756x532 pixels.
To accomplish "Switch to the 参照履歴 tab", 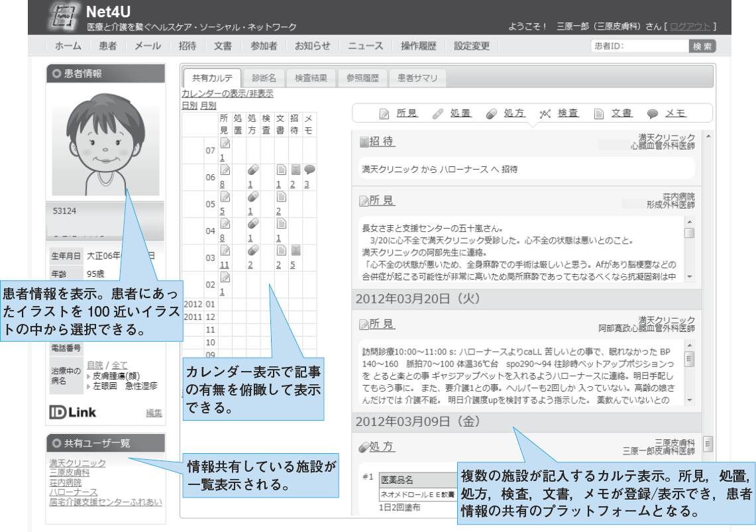I will click(x=362, y=78).
